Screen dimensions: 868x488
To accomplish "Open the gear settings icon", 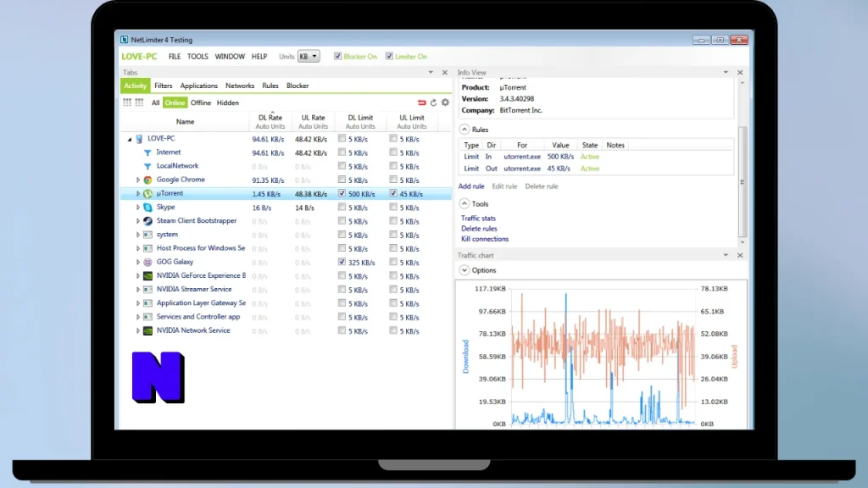I will click(445, 103).
